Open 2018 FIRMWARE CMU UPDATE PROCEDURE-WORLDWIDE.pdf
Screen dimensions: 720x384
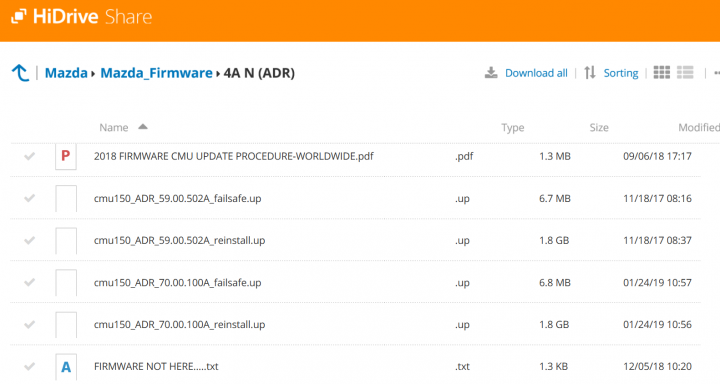233,156
